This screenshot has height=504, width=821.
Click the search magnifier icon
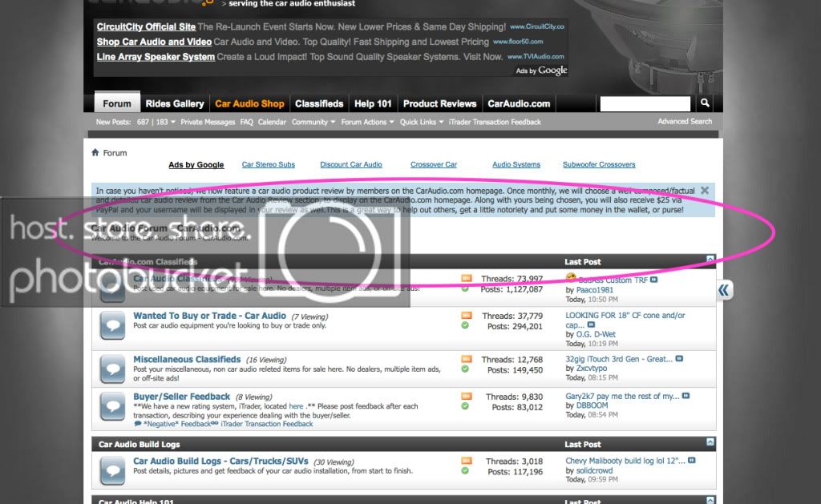[705, 103]
